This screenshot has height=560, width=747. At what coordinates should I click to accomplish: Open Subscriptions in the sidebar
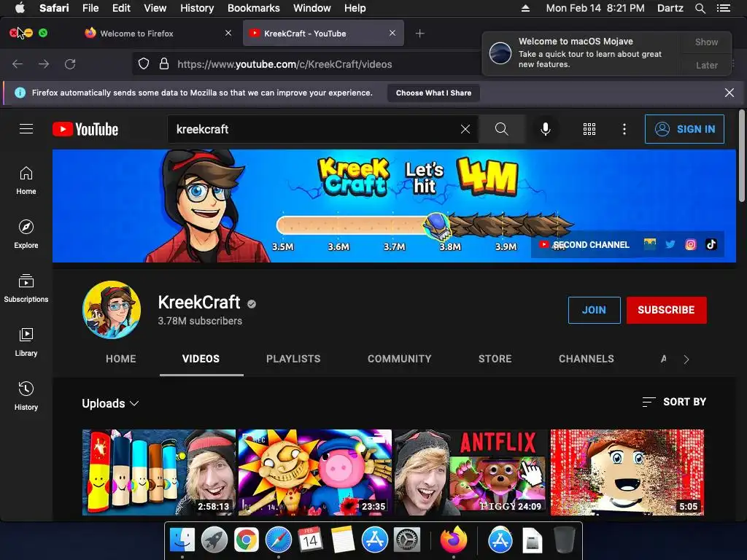(26, 288)
